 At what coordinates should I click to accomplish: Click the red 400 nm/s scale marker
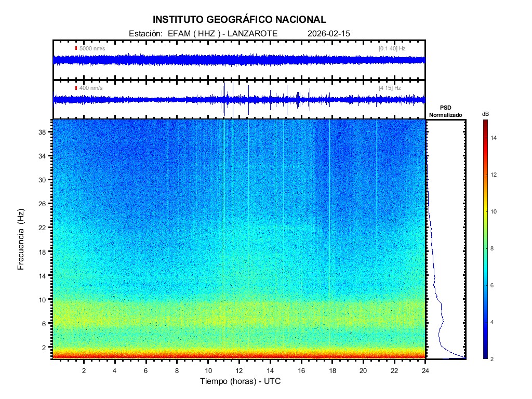tap(76, 88)
